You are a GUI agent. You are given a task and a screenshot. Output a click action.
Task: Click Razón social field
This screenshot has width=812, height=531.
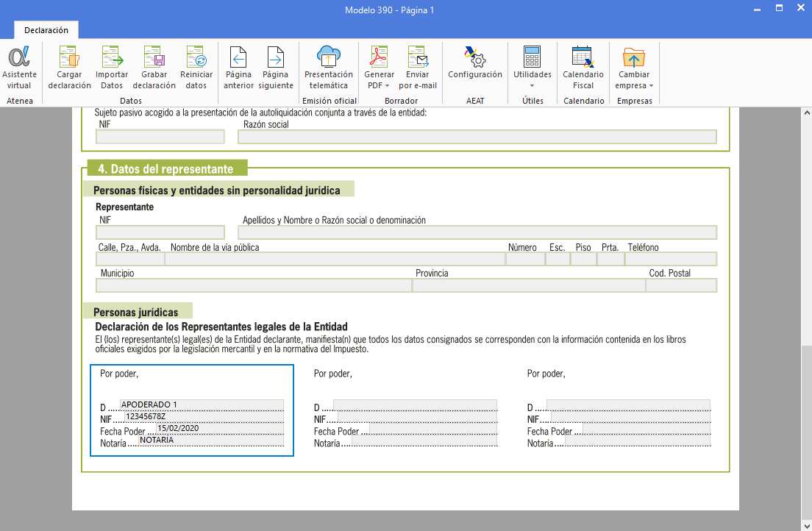tap(477, 137)
